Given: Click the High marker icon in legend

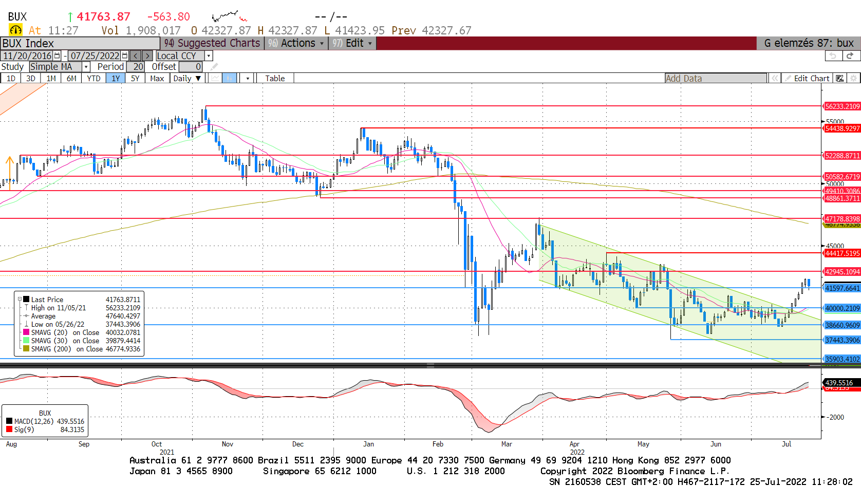Looking at the screenshot, I should click(x=26, y=308).
